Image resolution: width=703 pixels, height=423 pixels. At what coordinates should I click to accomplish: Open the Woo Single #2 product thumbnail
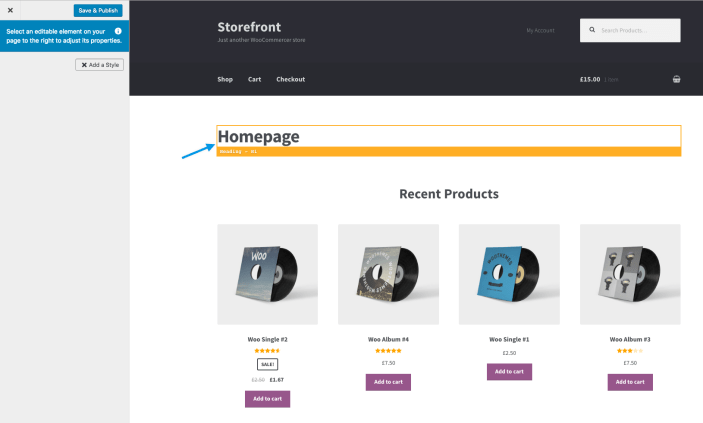pyautogui.click(x=268, y=275)
